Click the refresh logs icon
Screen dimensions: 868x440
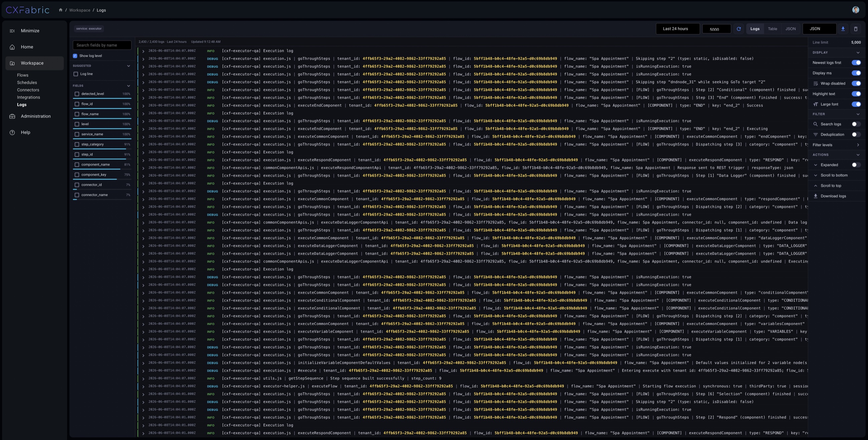(738, 29)
